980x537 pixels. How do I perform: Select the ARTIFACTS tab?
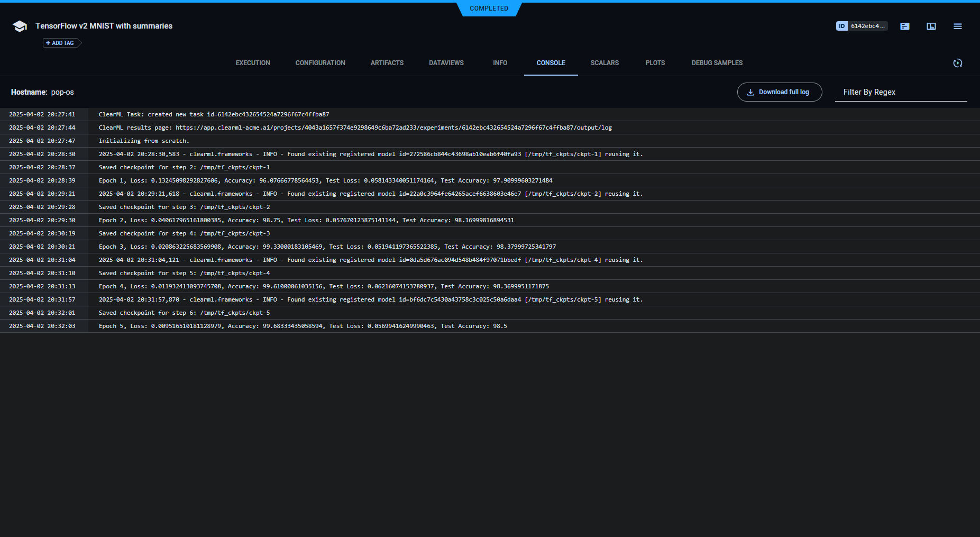387,63
